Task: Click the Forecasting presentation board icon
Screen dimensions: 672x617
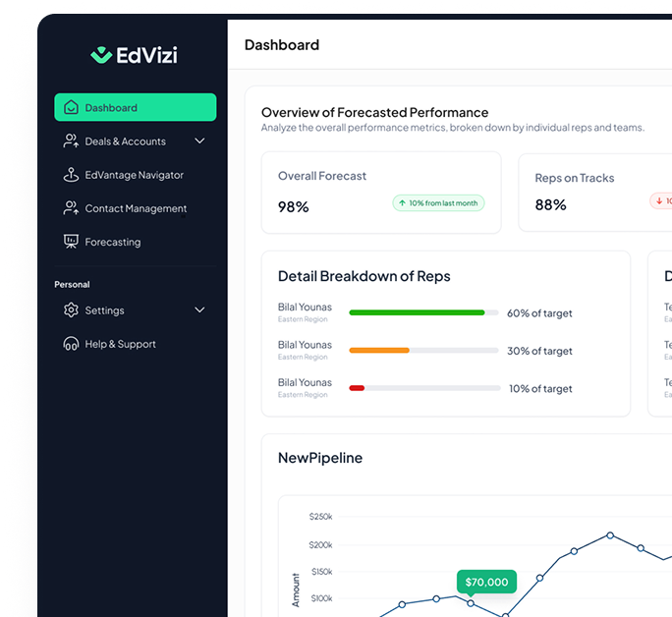Action: (x=71, y=242)
